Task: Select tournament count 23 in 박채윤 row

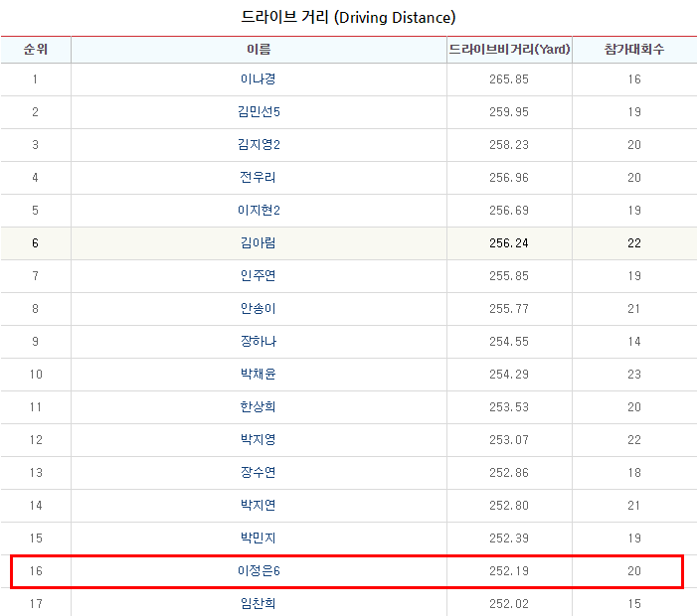Action: (x=634, y=375)
